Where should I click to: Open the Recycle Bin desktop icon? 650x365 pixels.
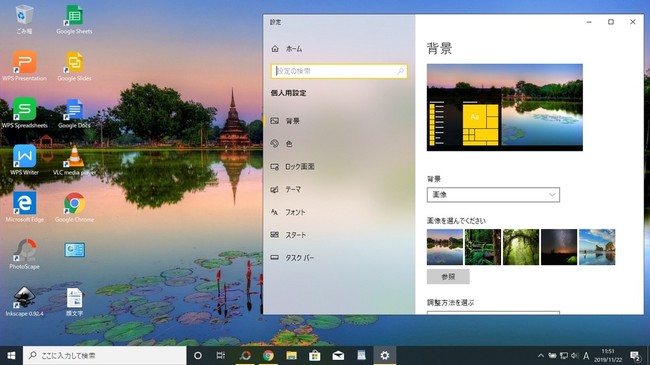click(24, 19)
